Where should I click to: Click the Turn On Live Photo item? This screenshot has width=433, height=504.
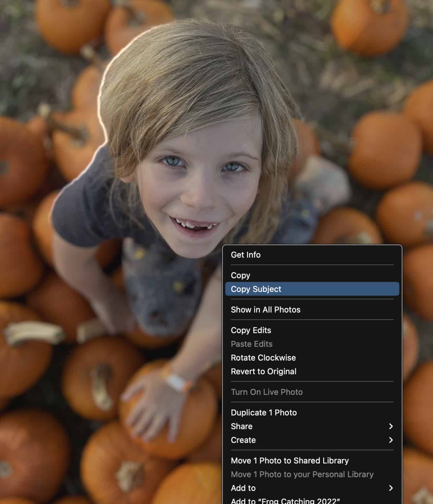(x=267, y=392)
